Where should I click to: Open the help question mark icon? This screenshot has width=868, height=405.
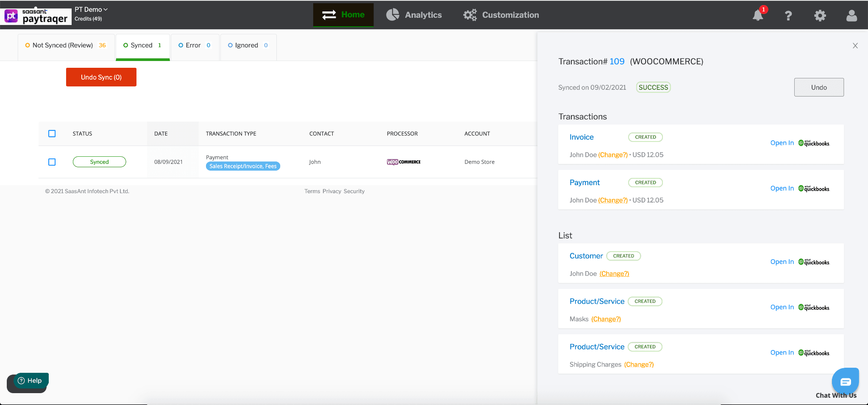point(788,16)
